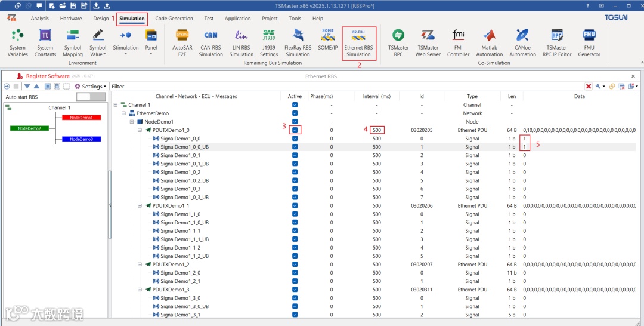This screenshot has width=644, height=326.
Task: Toggle Active checkbox for SignalDemo1_0_1
Action: [295, 155]
